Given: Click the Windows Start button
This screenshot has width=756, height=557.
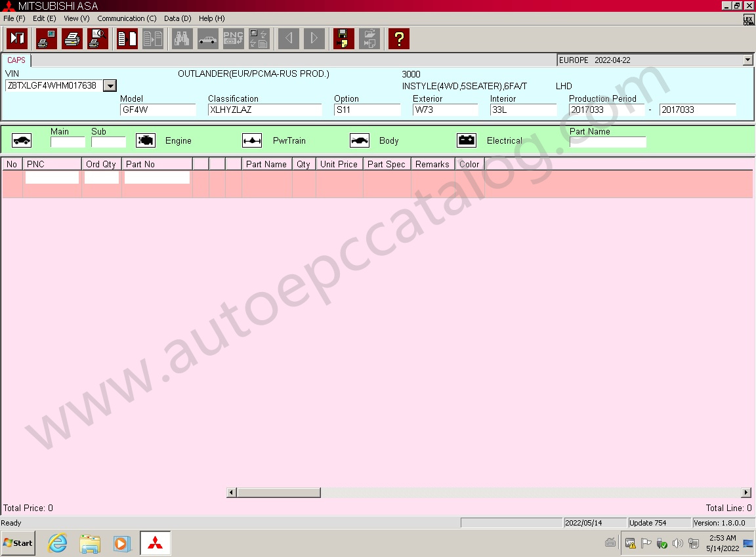Looking at the screenshot, I should point(18,543).
